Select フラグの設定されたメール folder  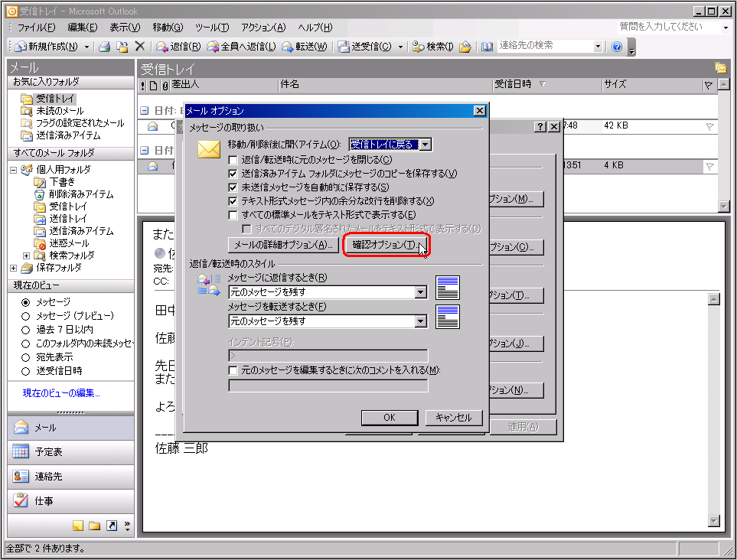click(80, 123)
